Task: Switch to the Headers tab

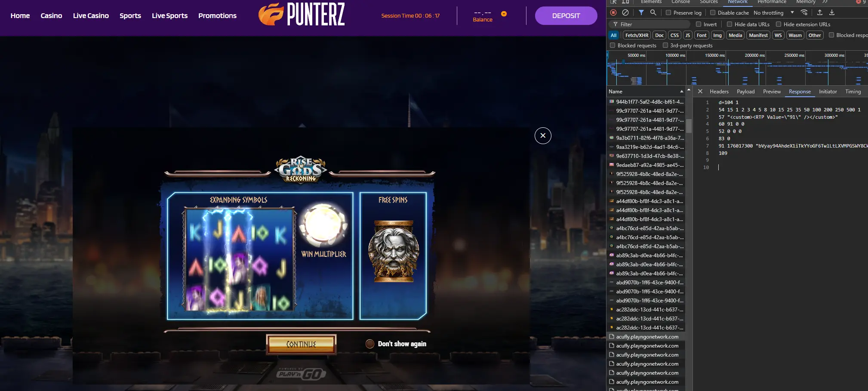Action: pyautogui.click(x=719, y=92)
